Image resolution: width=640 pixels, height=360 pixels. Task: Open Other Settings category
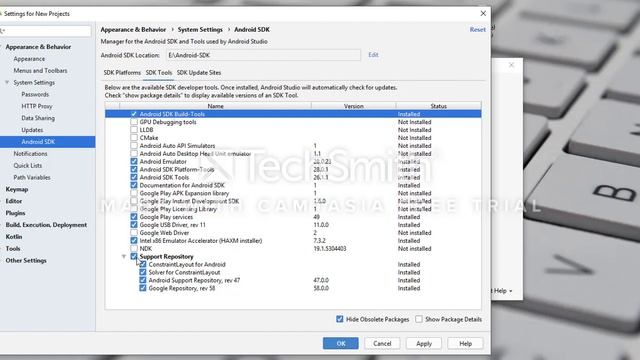[x=26, y=260]
